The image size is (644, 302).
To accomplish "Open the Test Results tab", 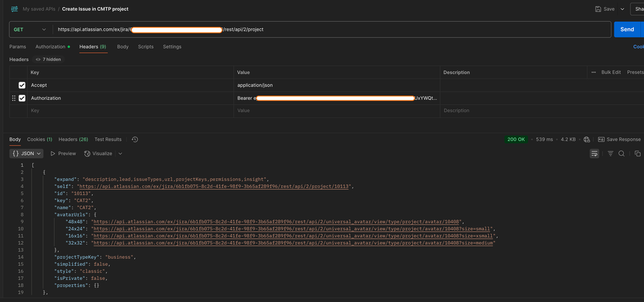I will pos(108,140).
